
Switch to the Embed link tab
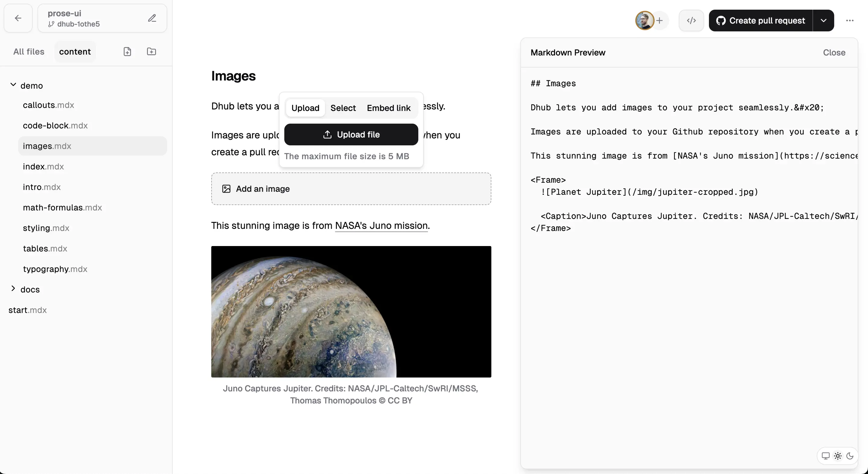point(389,108)
